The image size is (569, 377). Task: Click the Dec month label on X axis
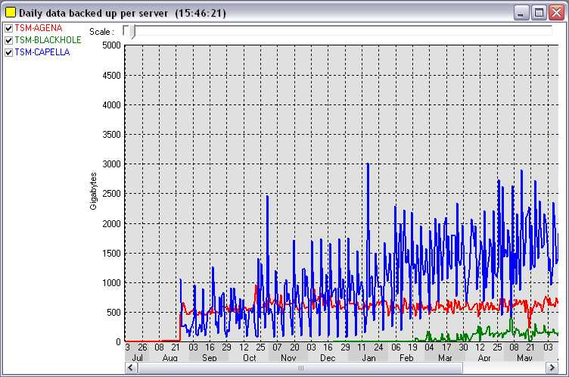[327, 357]
